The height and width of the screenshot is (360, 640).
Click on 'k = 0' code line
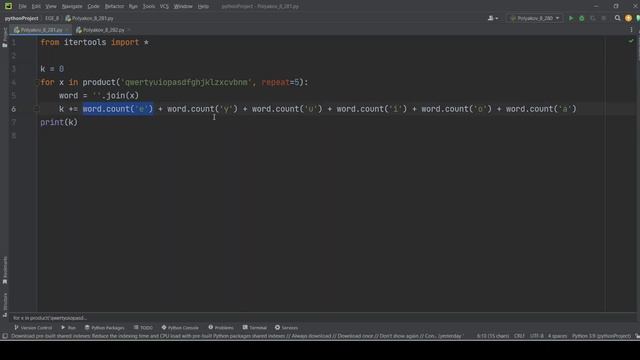52,69
